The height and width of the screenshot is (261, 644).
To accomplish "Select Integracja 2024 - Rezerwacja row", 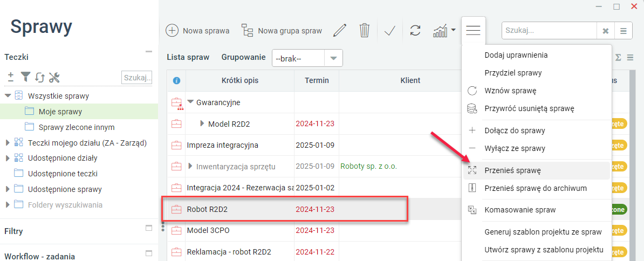I will (240, 188).
